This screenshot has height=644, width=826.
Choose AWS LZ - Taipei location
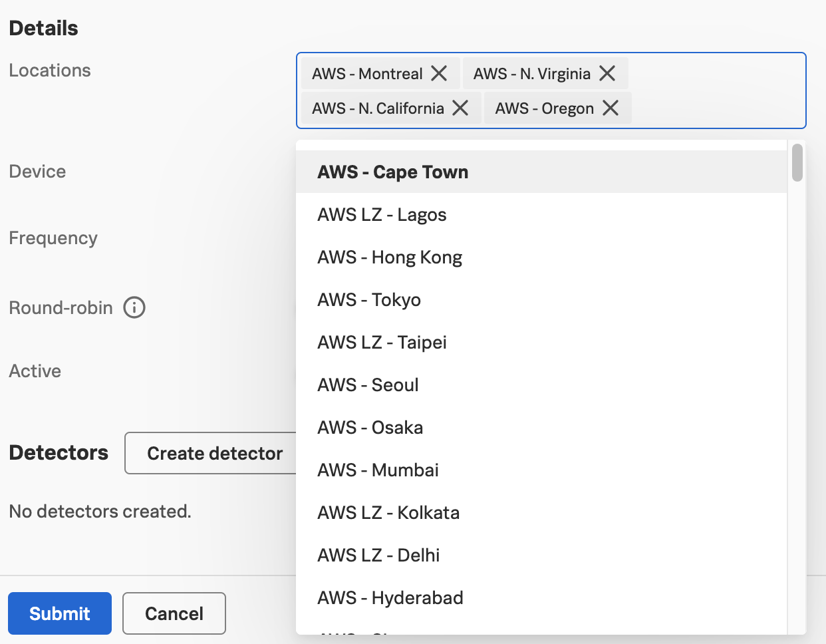click(x=382, y=342)
